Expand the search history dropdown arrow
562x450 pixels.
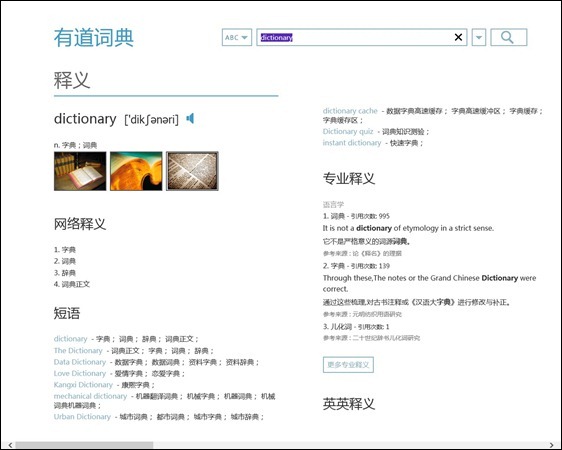point(479,37)
